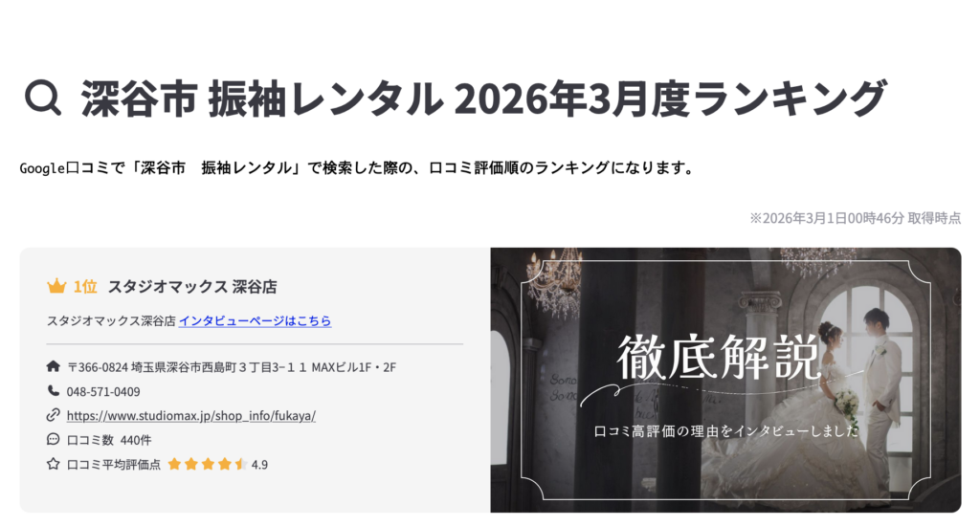Click the 口コミ数 440件 review count
The image size is (980, 526).
pyautogui.click(x=109, y=440)
